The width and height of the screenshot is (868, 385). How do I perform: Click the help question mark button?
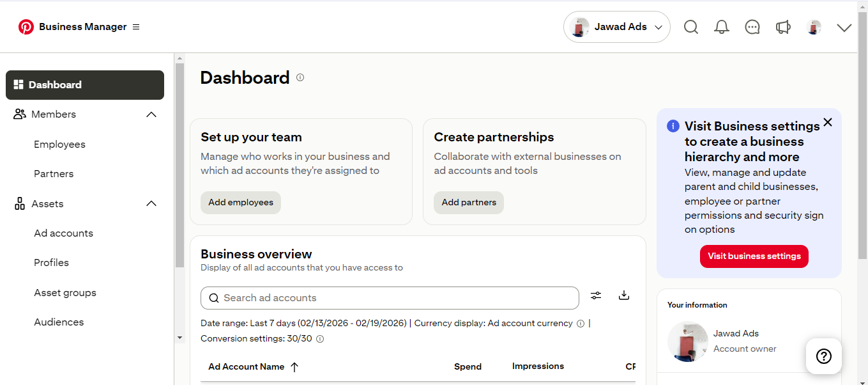[823, 356]
